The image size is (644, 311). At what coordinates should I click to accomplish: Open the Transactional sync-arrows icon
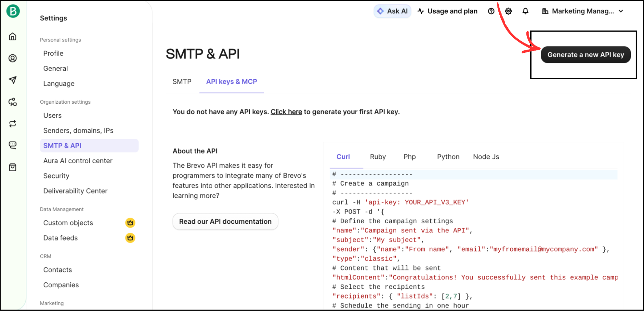[12, 124]
